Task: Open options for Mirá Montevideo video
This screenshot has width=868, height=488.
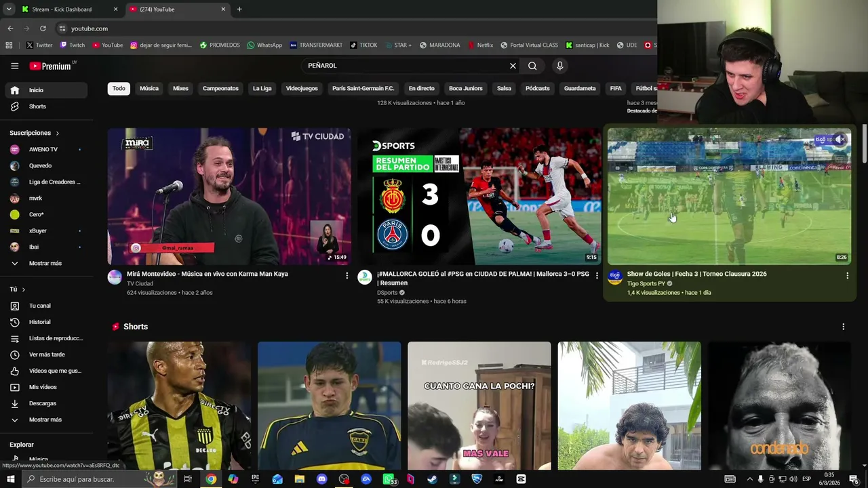Action: coord(347,276)
